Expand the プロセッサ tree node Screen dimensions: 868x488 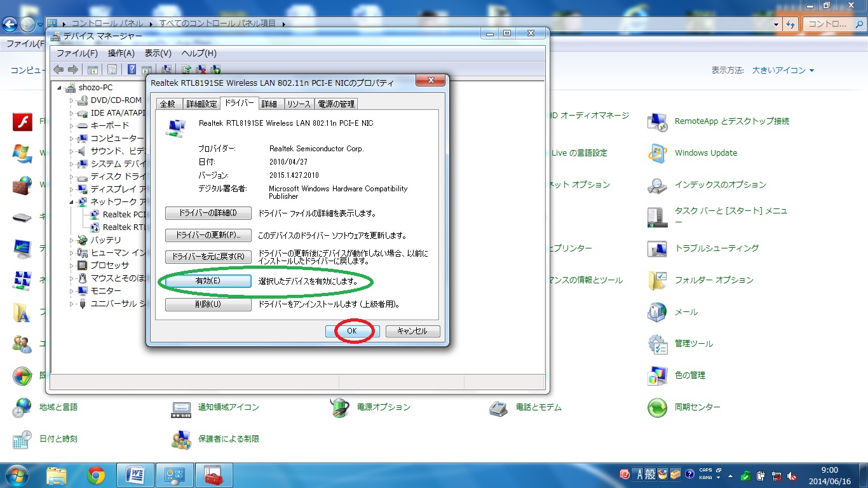[72, 266]
